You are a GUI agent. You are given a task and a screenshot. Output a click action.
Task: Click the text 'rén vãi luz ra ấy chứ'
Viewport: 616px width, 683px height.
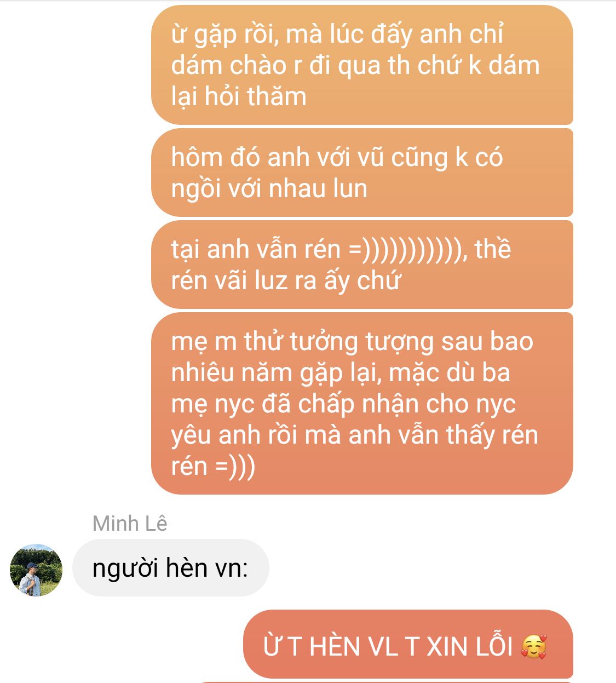(286, 281)
